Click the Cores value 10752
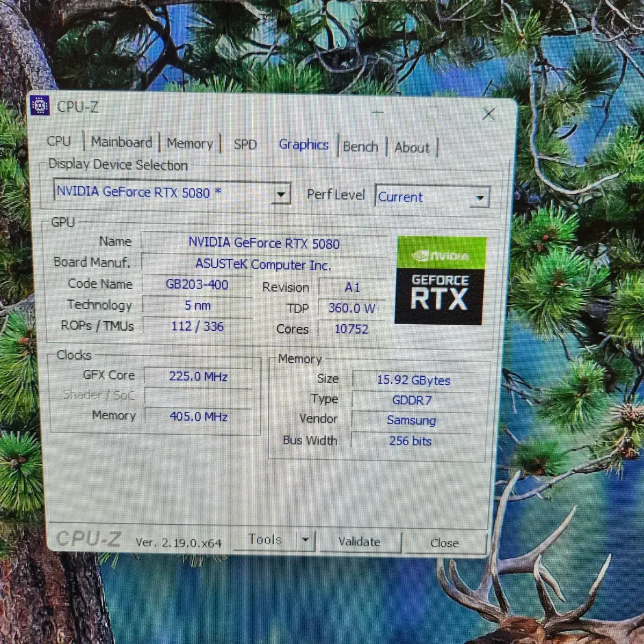The height and width of the screenshot is (644, 644). tap(352, 328)
